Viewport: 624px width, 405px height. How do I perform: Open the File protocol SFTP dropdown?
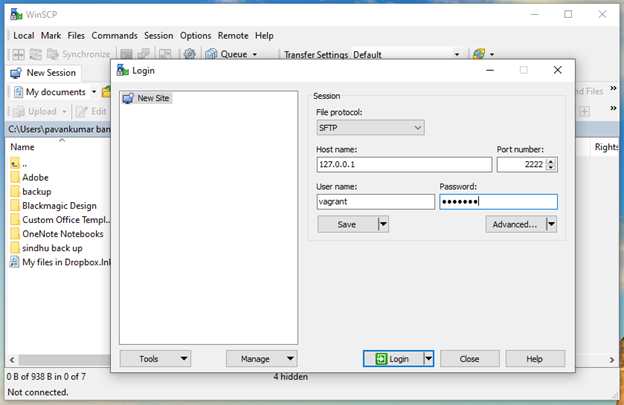click(370, 128)
